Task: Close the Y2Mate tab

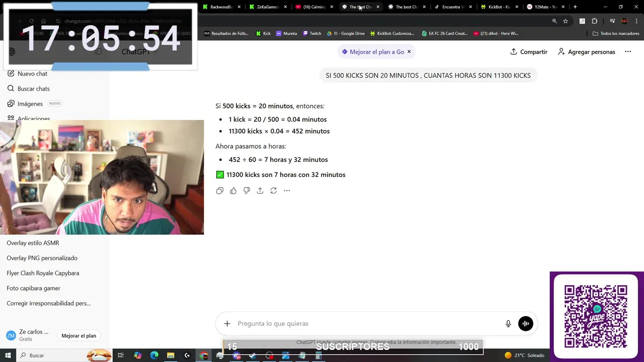Action: [563, 7]
